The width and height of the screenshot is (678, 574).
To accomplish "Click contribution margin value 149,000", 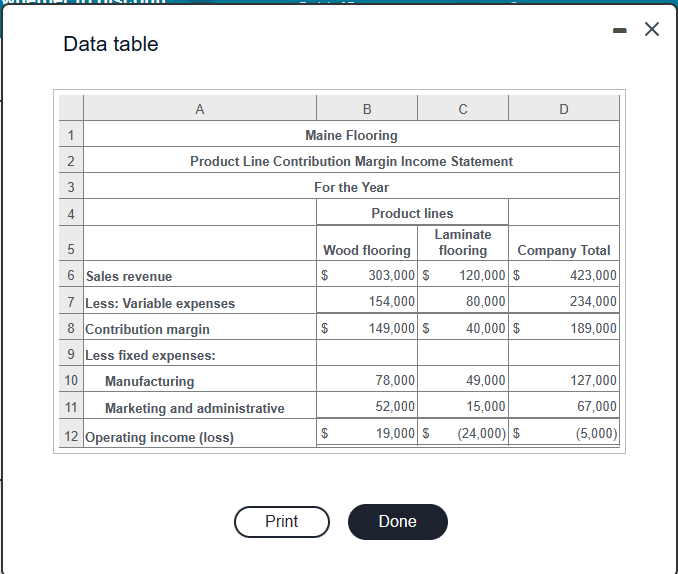I will click(x=391, y=328).
